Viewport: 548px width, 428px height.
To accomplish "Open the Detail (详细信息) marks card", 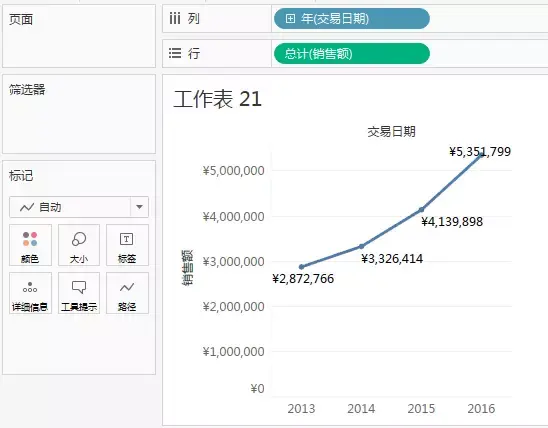I will (30, 293).
